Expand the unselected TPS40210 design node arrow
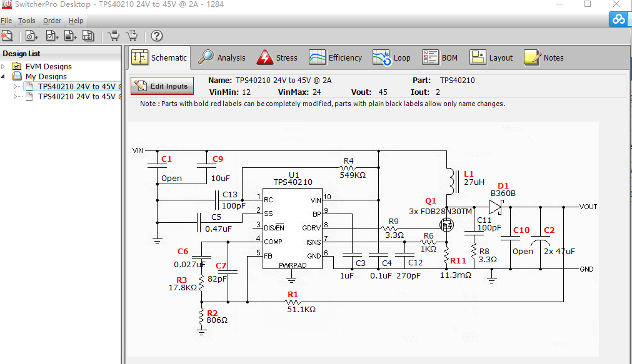Screen dimensions: 632x364 [x=16, y=96]
